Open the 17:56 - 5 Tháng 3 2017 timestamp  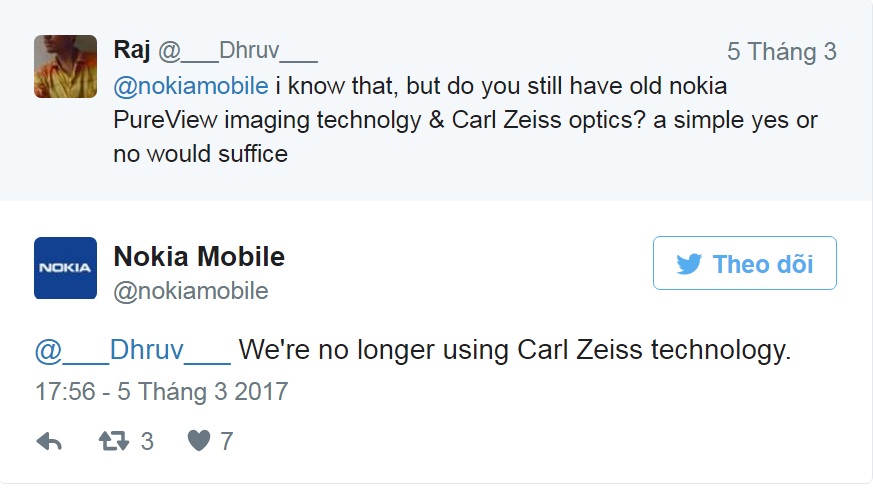coord(161,391)
